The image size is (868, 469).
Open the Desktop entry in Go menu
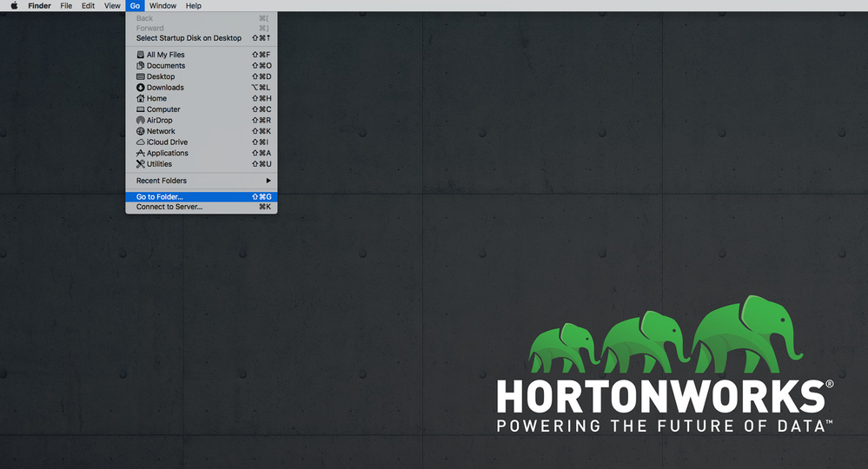[x=161, y=76]
